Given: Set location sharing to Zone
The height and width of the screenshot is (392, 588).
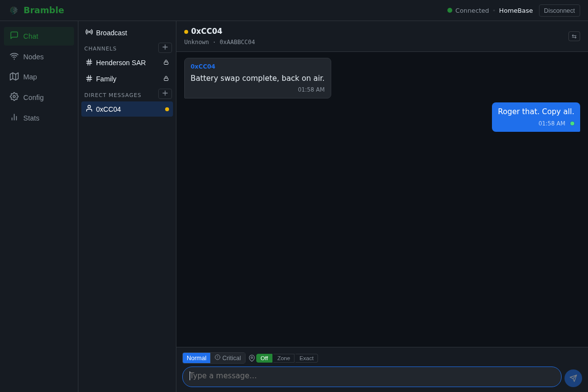Looking at the screenshot, I should [284, 358].
